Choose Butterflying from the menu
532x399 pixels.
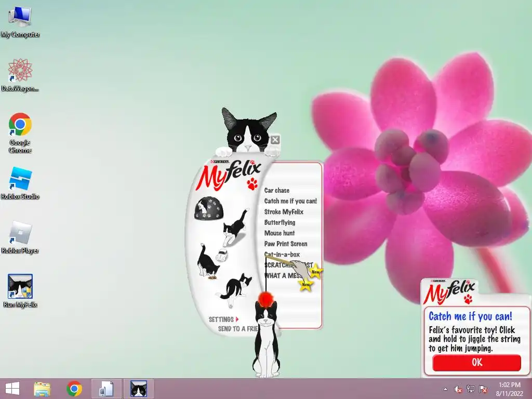pyautogui.click(x=280, y=222)
